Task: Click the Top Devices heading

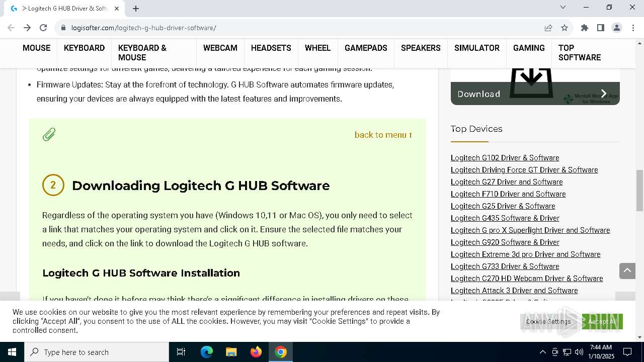Action: pyautogui.click(x=476, y=129)
